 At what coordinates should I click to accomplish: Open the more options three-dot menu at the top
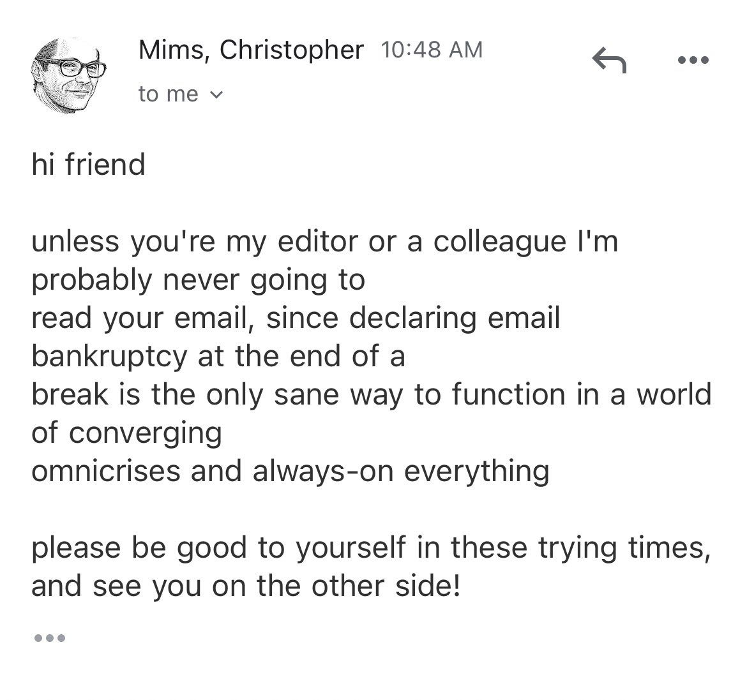pyautogui.click(x=693, y=60)
